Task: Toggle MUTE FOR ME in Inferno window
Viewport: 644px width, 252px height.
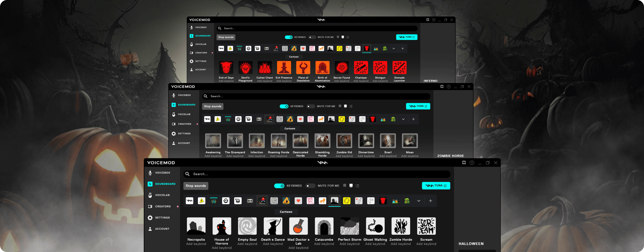Action: (312, 37)
